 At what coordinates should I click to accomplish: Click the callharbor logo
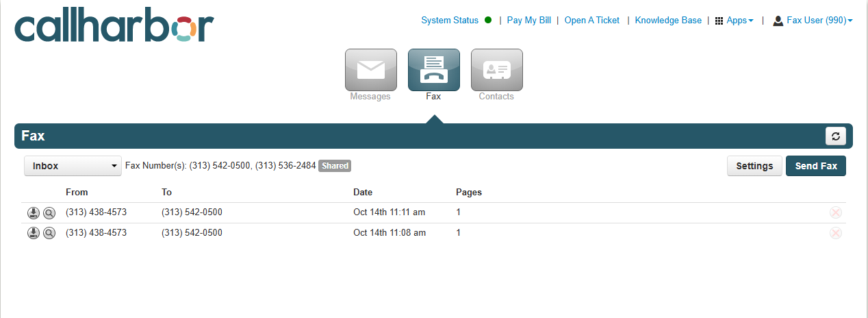[114, 26]
